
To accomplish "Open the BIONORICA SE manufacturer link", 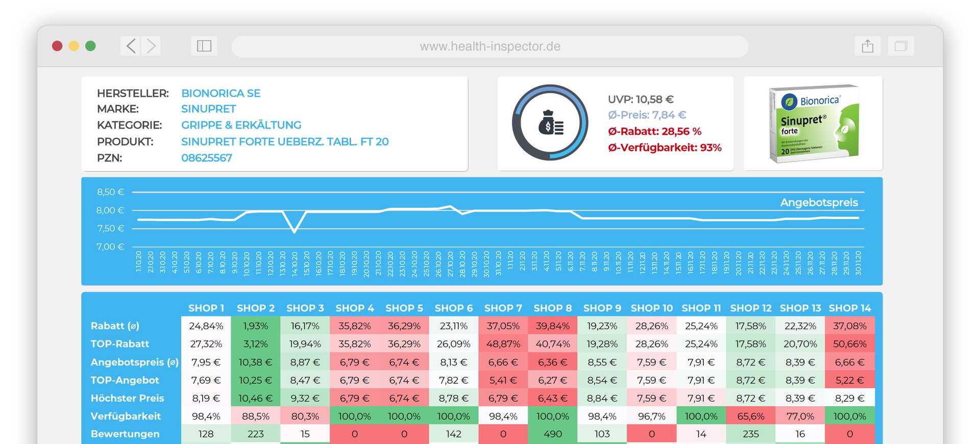I will (221, 93).
